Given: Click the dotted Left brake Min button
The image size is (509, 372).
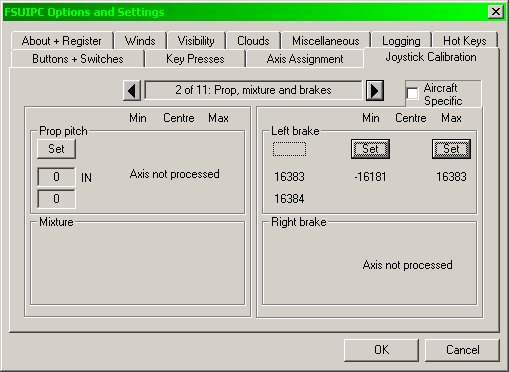Looking at the screenshot, I should click(289, 149).
